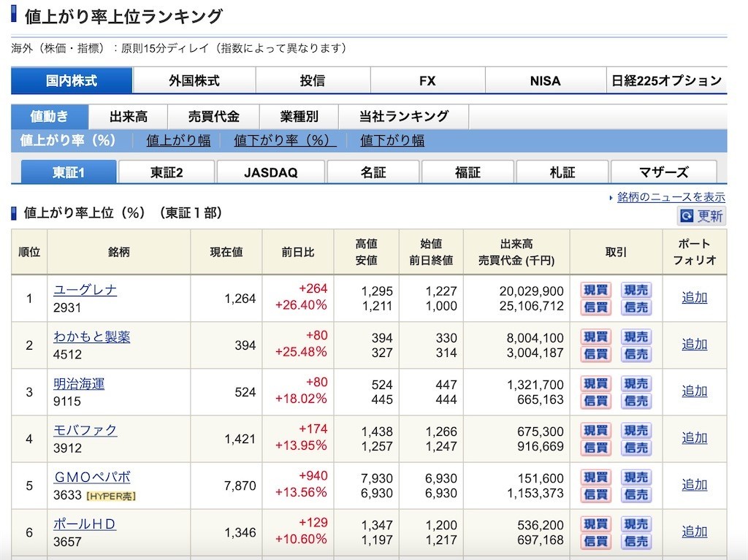Click 信買 icon for モバファク

tap(596, 448)
